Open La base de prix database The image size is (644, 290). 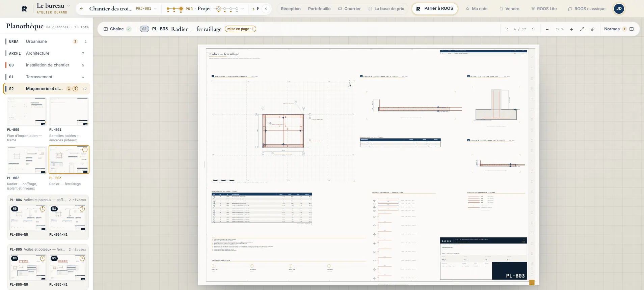386,9
